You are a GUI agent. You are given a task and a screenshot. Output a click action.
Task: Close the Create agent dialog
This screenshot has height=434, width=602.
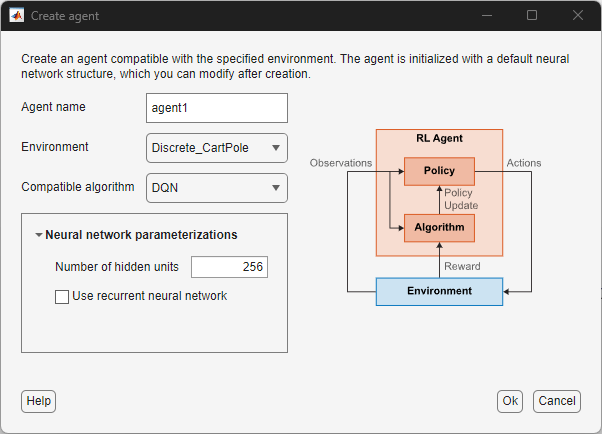(578, 16)
